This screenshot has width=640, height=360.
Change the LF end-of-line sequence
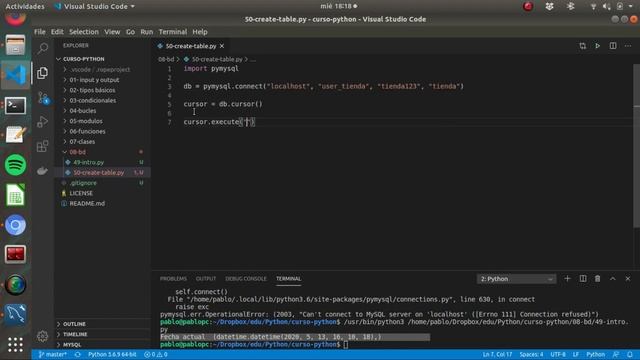click(x=576, y=354)
